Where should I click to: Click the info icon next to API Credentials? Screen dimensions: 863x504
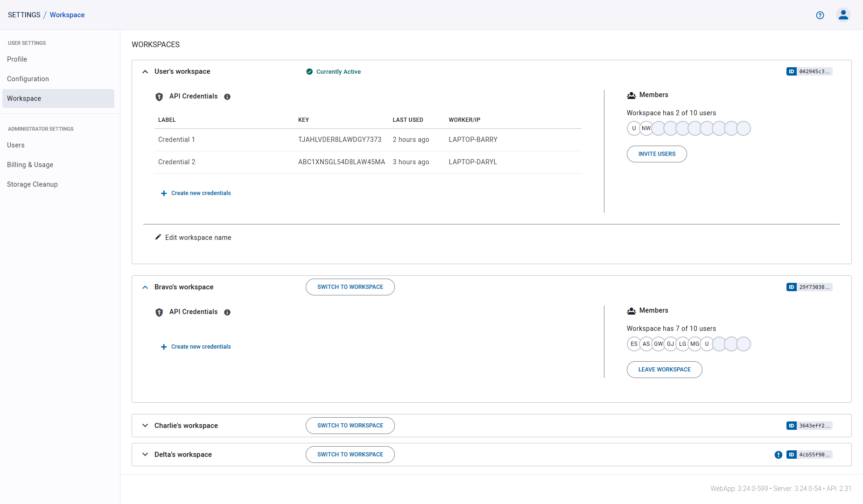[x=227, y=97]
